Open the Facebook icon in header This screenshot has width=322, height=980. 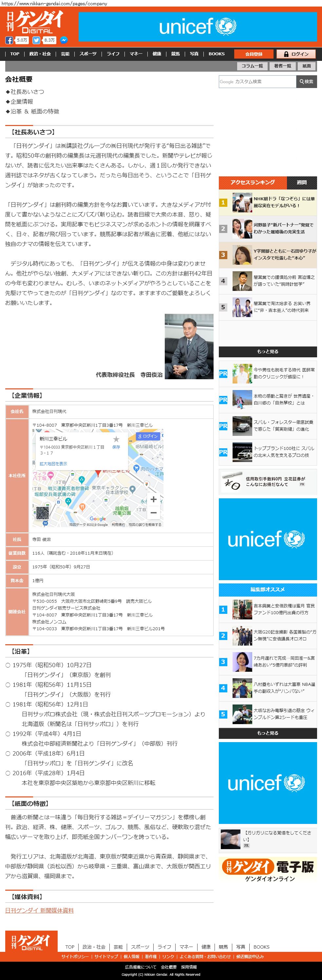coord(9,40)
